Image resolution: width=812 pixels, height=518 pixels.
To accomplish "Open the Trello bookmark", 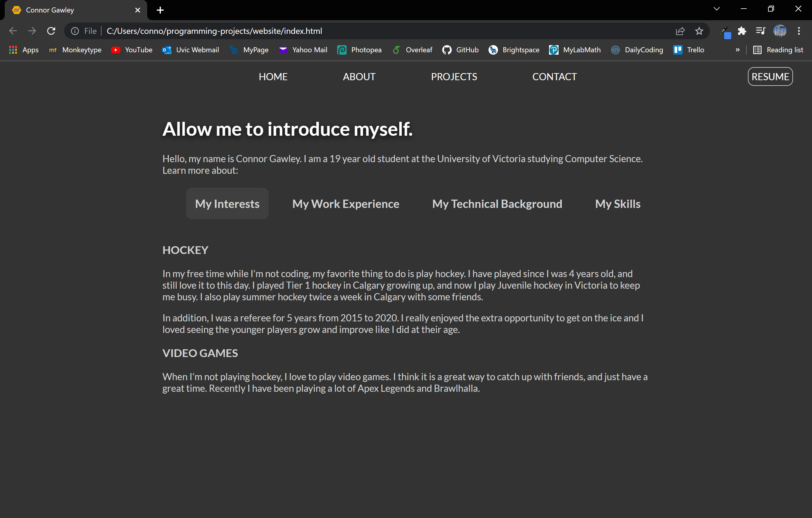I will [689, 50].
